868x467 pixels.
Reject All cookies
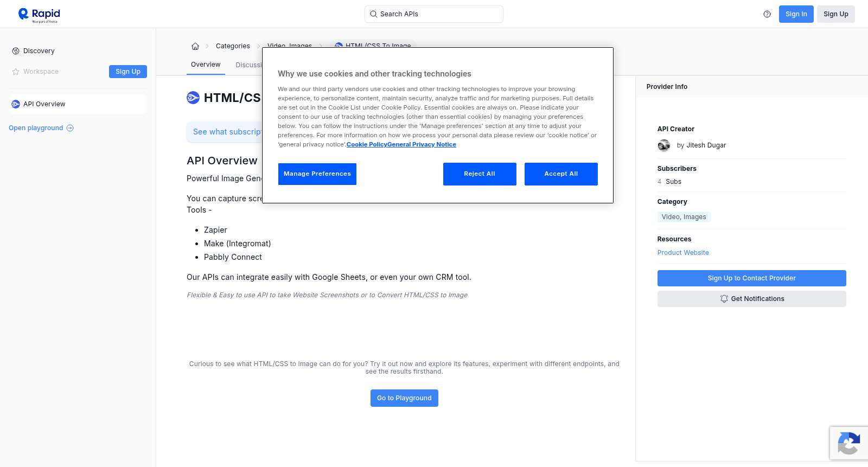480,174
